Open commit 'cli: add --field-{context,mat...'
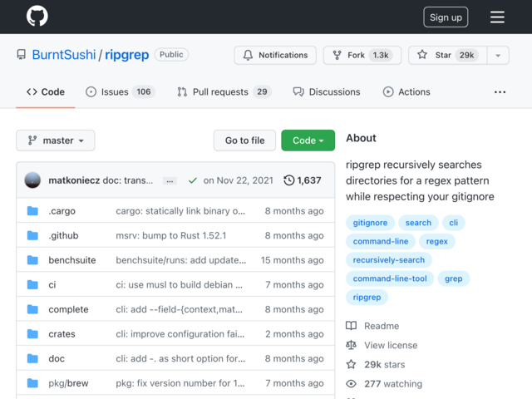532x399 pixels. tap(180, 309)
